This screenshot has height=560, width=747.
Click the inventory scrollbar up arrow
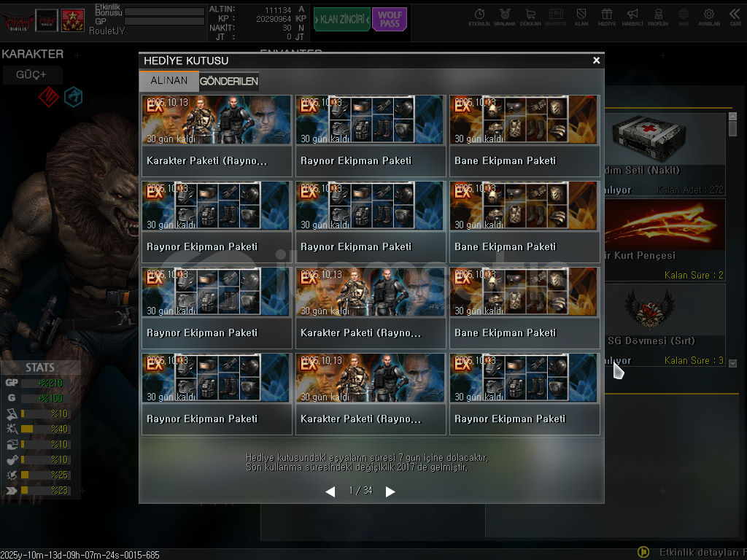coord(732,116)
